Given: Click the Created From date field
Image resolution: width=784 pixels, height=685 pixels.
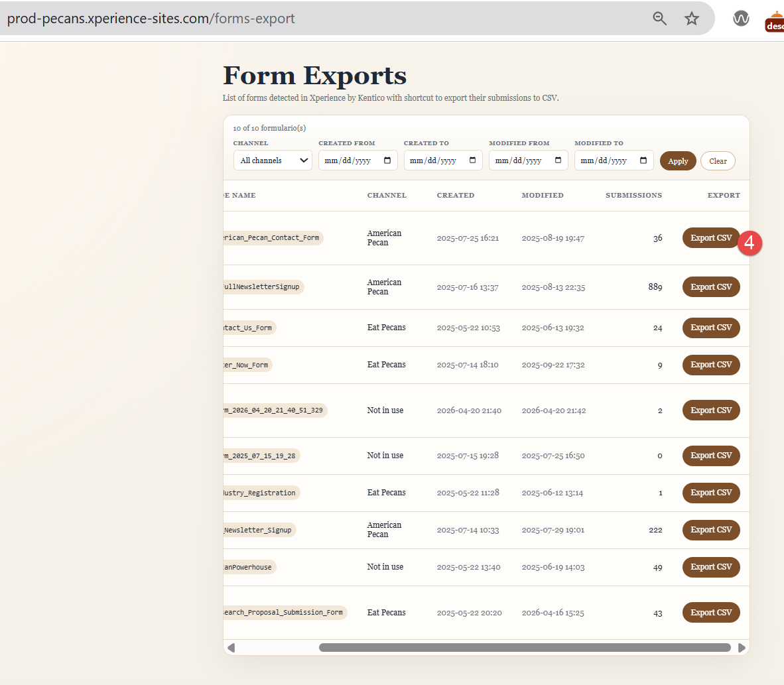Looking at the screenshot, I should click(358, 160).
